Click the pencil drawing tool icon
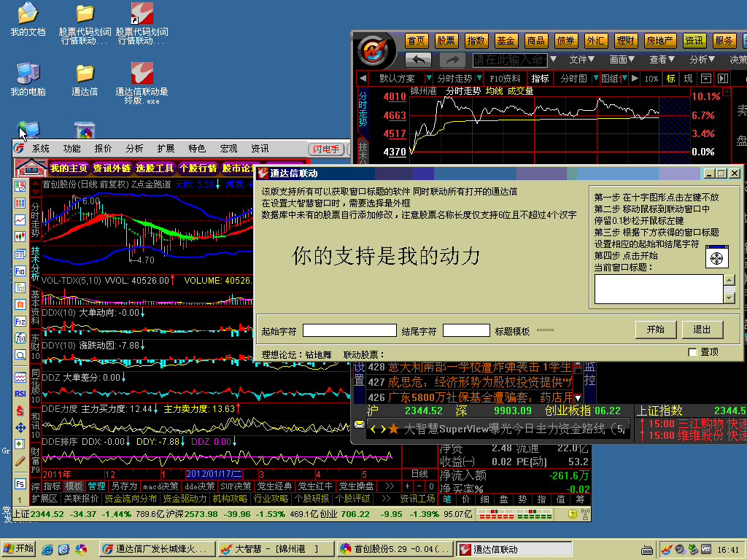This screenshot has height=560, width=747. point(20,461)
